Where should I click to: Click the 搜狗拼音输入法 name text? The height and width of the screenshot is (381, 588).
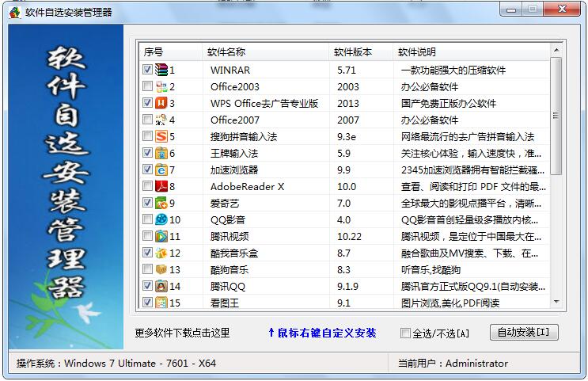pyautogui.click(x=244, y=136)
